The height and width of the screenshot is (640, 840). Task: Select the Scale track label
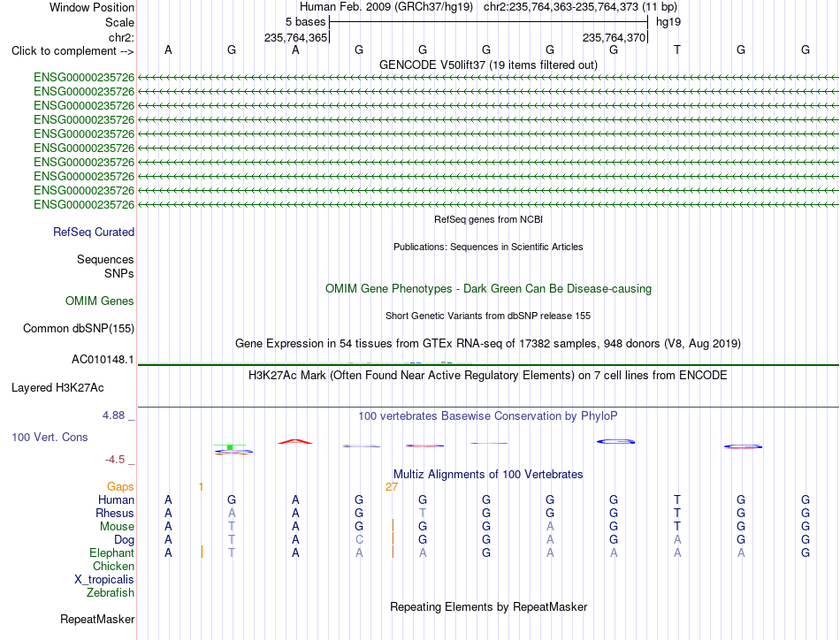pyautogui.click(x=119, y=22)
